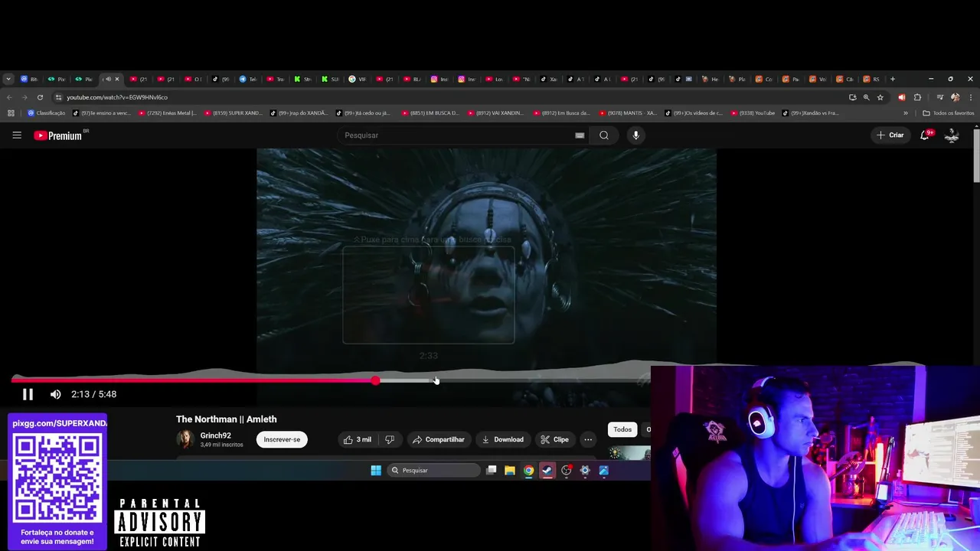Viewport: 980px width, 551px height.
Task: Open the Chrome media control icon
Action: (939, 97)
